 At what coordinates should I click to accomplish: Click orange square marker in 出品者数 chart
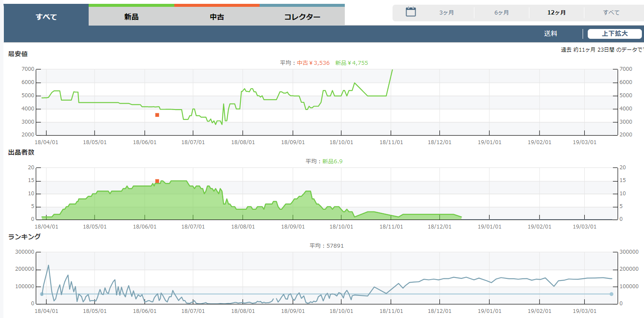coord(157,181)
